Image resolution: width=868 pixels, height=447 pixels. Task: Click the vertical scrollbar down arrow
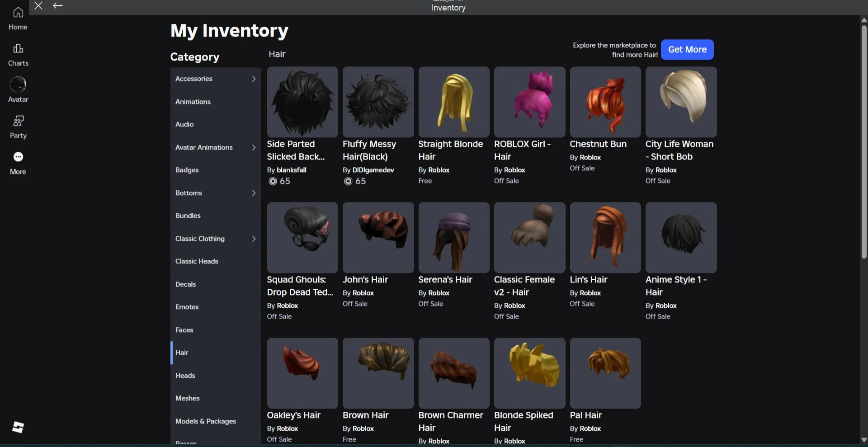click(x=863, y=439)
